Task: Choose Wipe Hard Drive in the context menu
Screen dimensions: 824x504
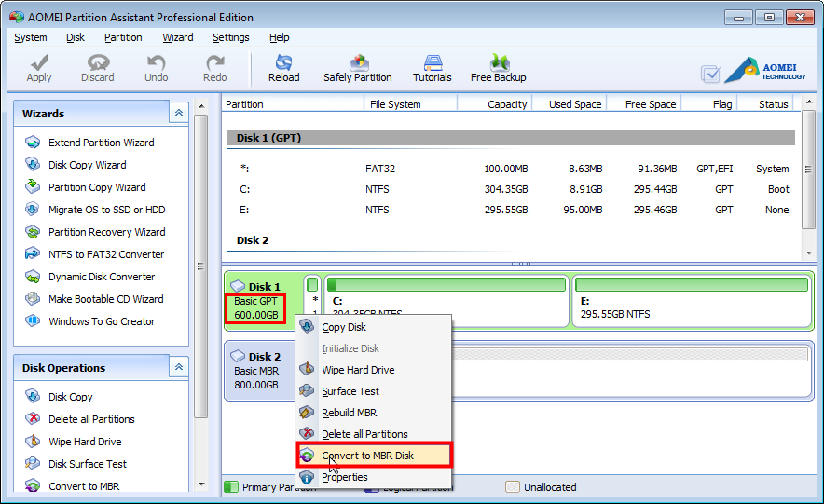Action: click(374, 370)
